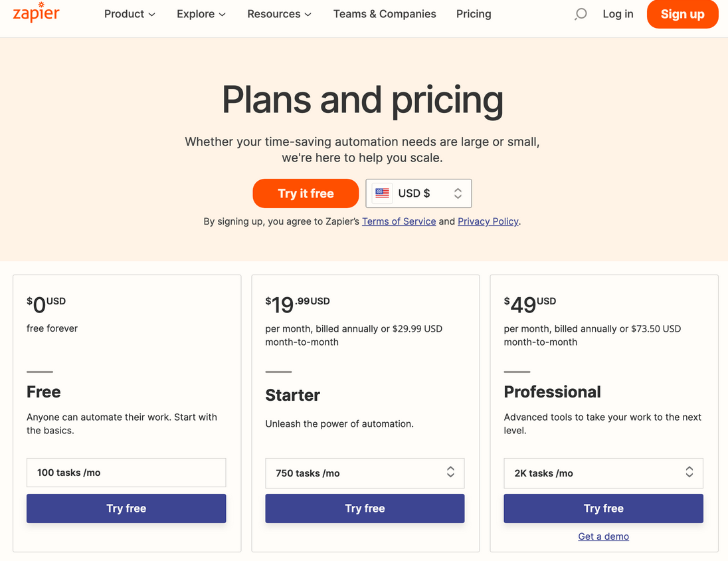Image resolution: width=728 pixels, height=561 pixels.
Task: Click Try free under Professional plan
Action: 603,508
